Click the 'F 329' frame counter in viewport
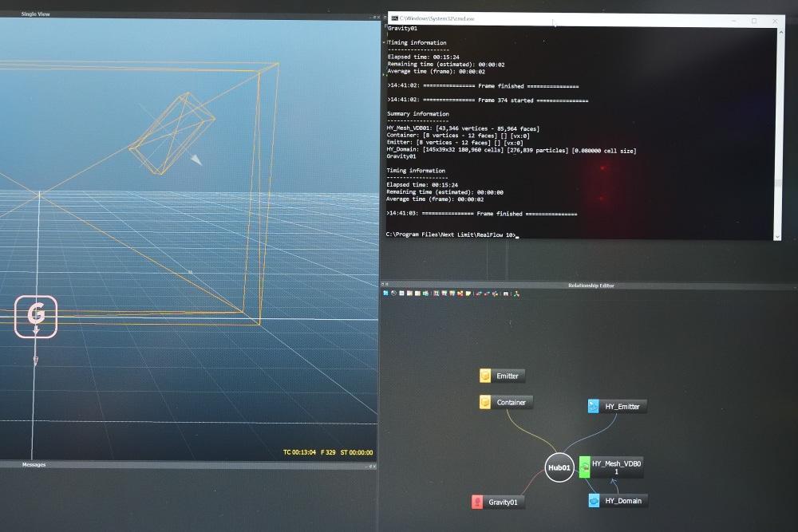The height and width of the screenshot is (532, 798). pos(328,452)
